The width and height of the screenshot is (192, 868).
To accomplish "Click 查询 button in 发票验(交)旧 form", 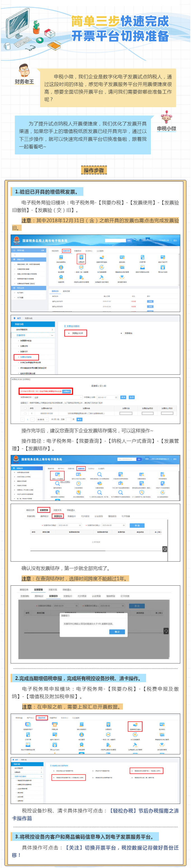I will [123, 397].
